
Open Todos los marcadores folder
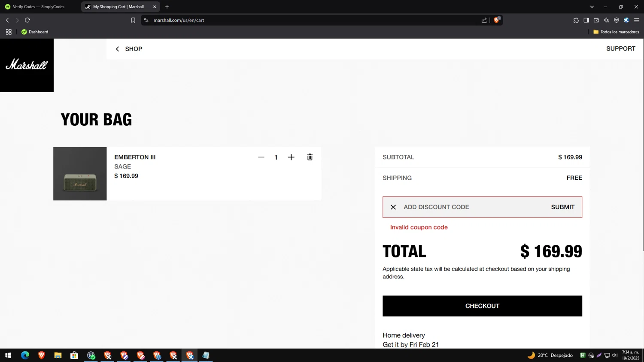pyautogui.click(x=616, y=32)
